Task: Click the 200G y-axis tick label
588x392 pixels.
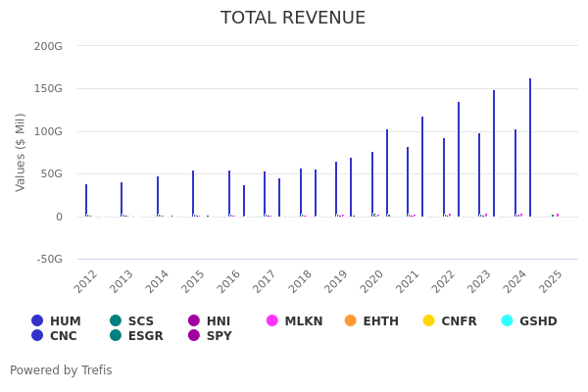Action: (x=48, y=46)
